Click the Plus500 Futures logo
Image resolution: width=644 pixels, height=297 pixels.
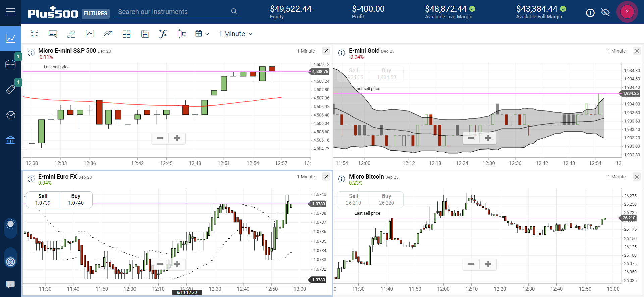pos(68,12)
